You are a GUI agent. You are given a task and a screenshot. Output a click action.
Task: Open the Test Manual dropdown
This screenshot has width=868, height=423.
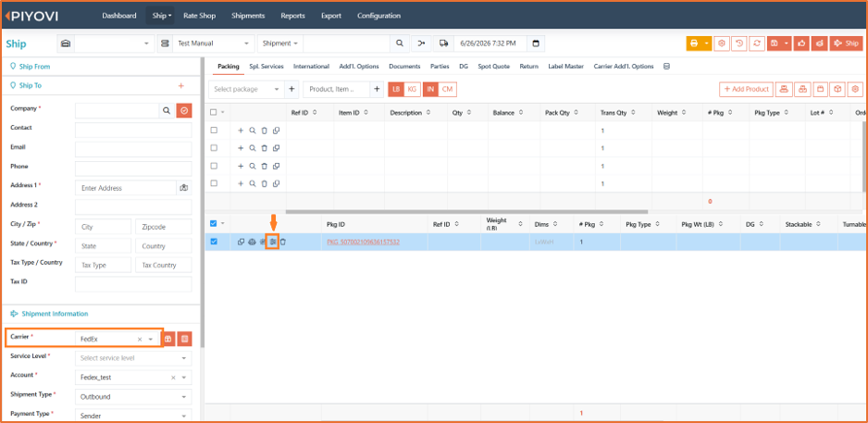click(214, 44)
